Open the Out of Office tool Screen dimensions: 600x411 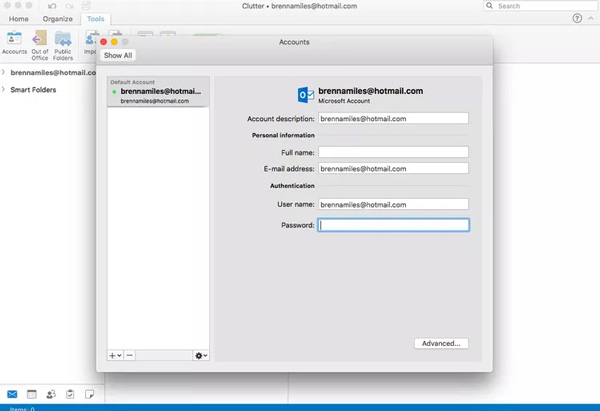point(40,45)
